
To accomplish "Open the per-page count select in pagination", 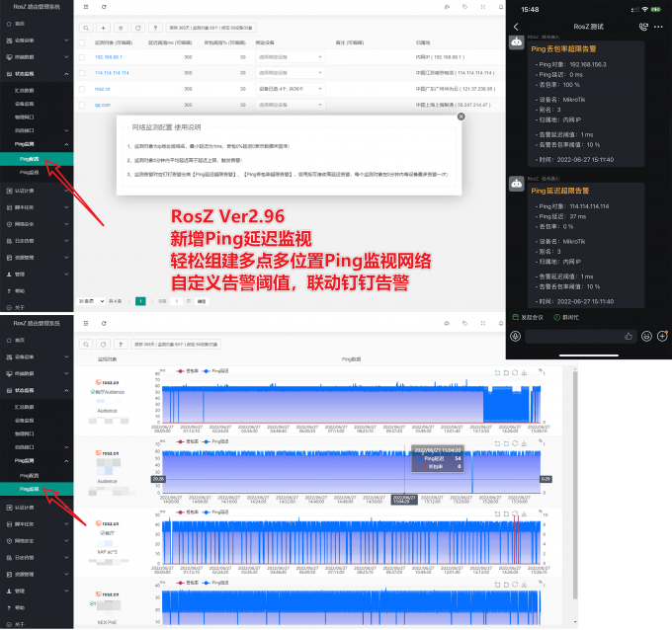I will tap(91, 301).
